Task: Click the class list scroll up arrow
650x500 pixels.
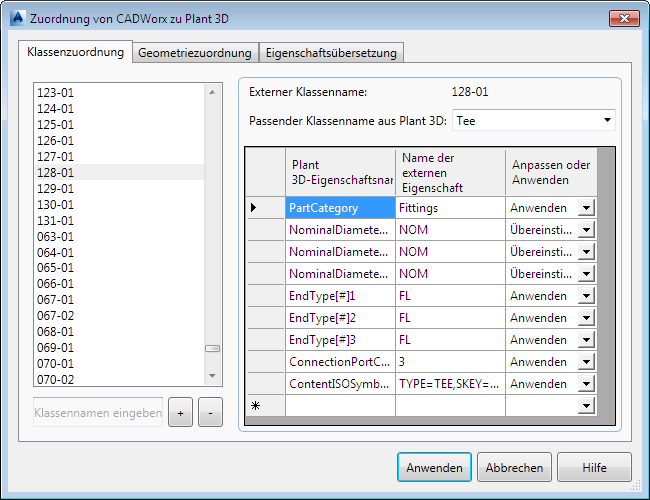Action: [212, 92]
